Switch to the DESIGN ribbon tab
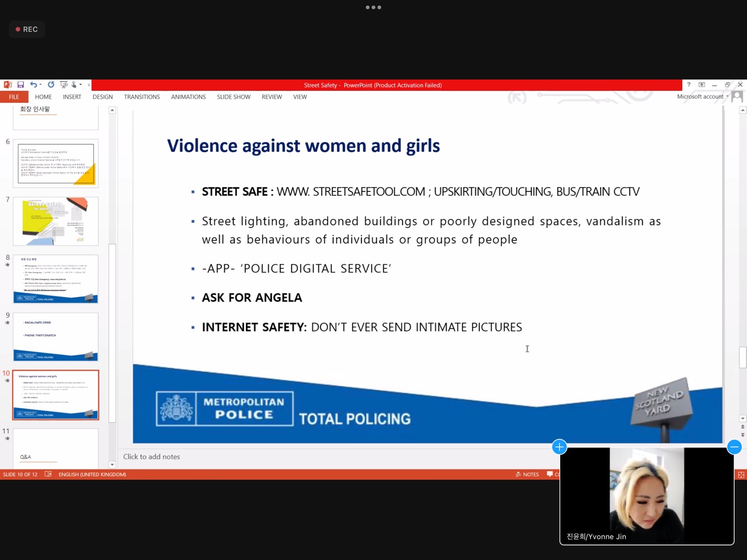The height and width of the screenshot is (560, 747). (x=103, y=97)
